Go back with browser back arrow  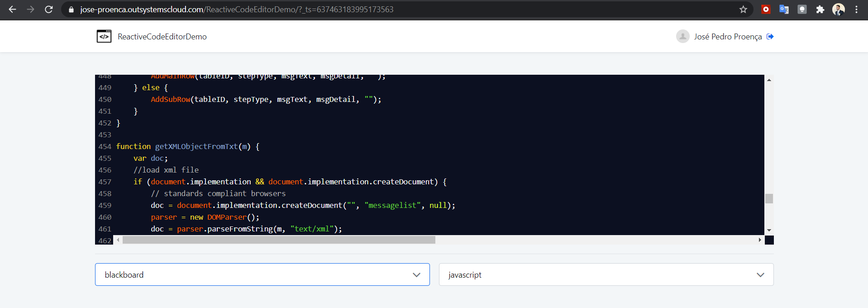pyautogui.click(x=12, y=9)
